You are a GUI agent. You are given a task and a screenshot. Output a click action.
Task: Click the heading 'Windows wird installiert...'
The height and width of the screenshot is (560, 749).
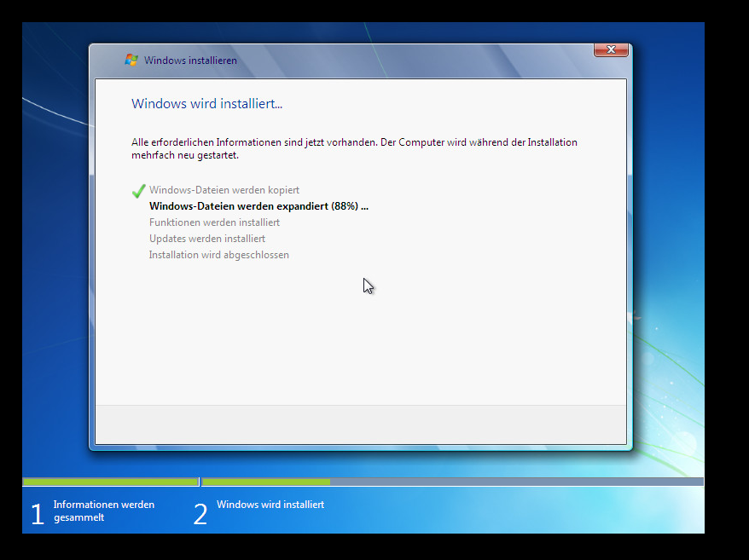tap(206, 104)
